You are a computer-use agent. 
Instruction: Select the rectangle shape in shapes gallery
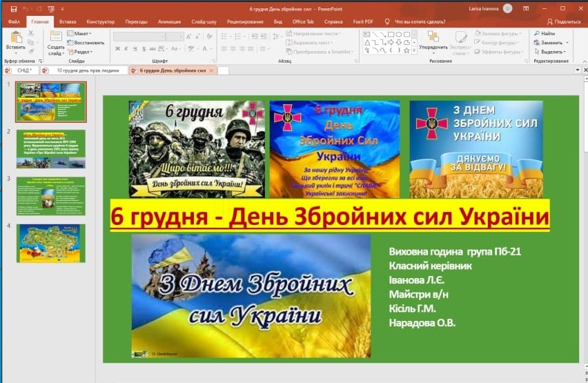391,33
